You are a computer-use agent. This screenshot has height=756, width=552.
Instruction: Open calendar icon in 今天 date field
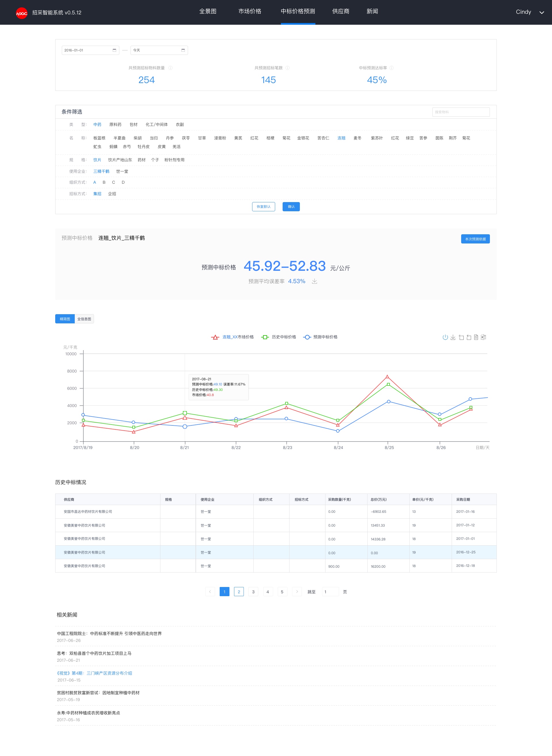pos(183,50)
